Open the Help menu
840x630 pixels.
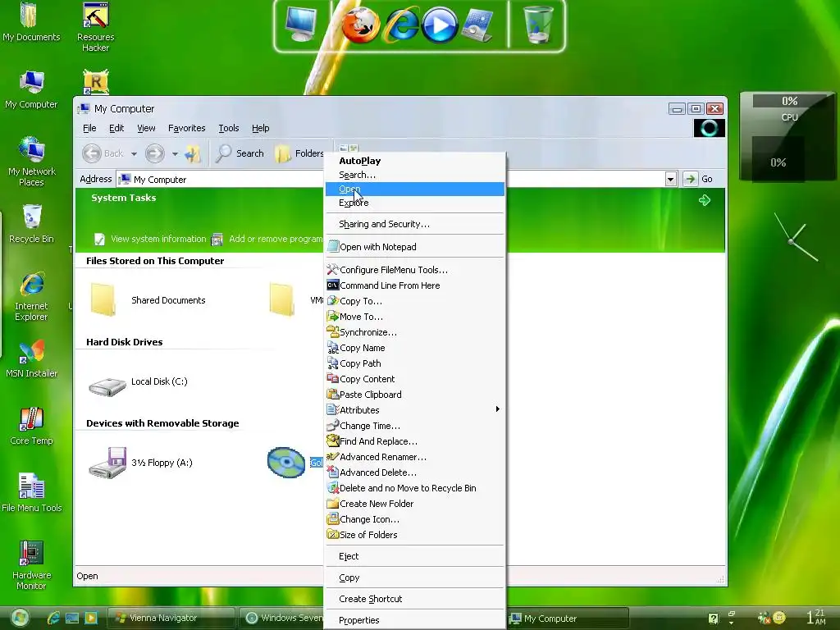pyautogui.click(x=260, y=128)
